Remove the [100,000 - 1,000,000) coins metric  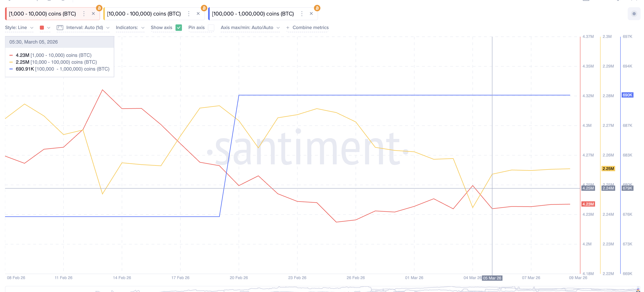pos(311,14)
